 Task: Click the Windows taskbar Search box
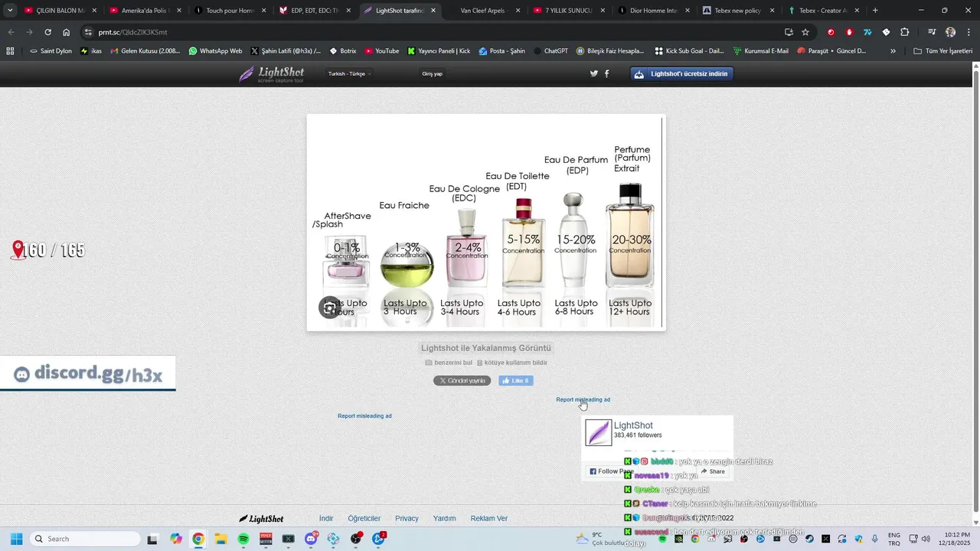tap(84, 539)
